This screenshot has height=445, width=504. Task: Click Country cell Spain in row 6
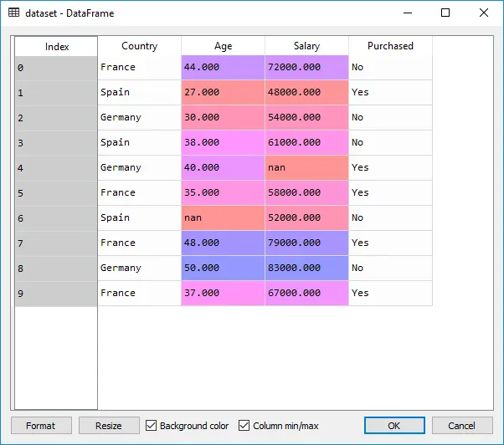140,217
